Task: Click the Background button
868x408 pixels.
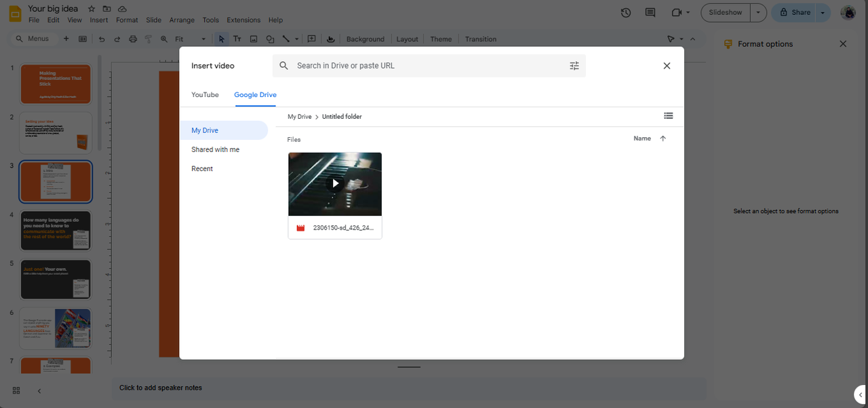Action: pyautogui.click(x=366, y=39)
